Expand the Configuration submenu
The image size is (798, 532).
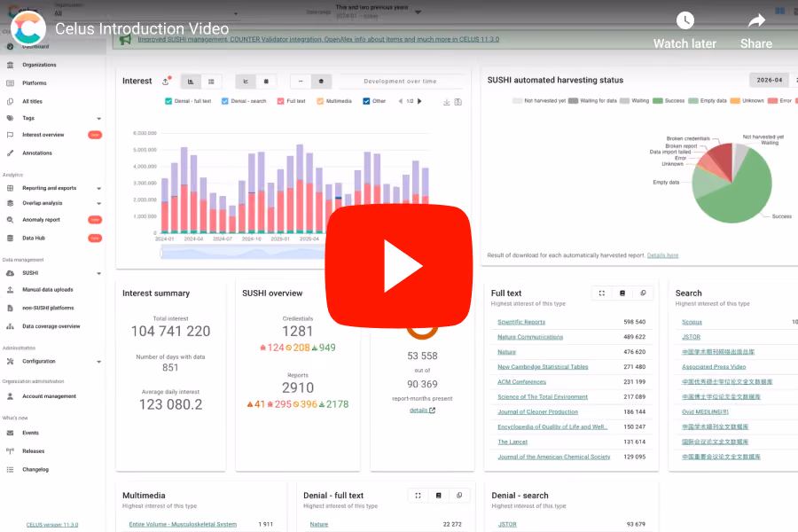tap(98, 362)
